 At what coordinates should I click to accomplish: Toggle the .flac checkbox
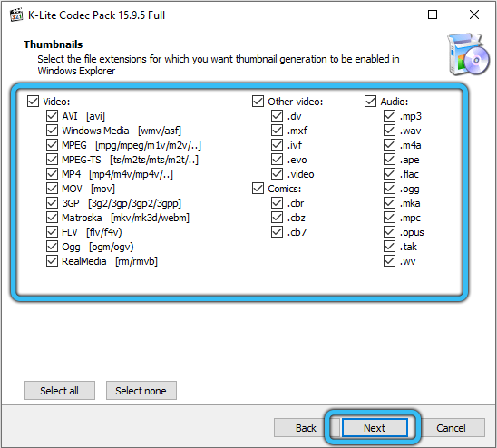pyautogui.click(x=389, y=174)
